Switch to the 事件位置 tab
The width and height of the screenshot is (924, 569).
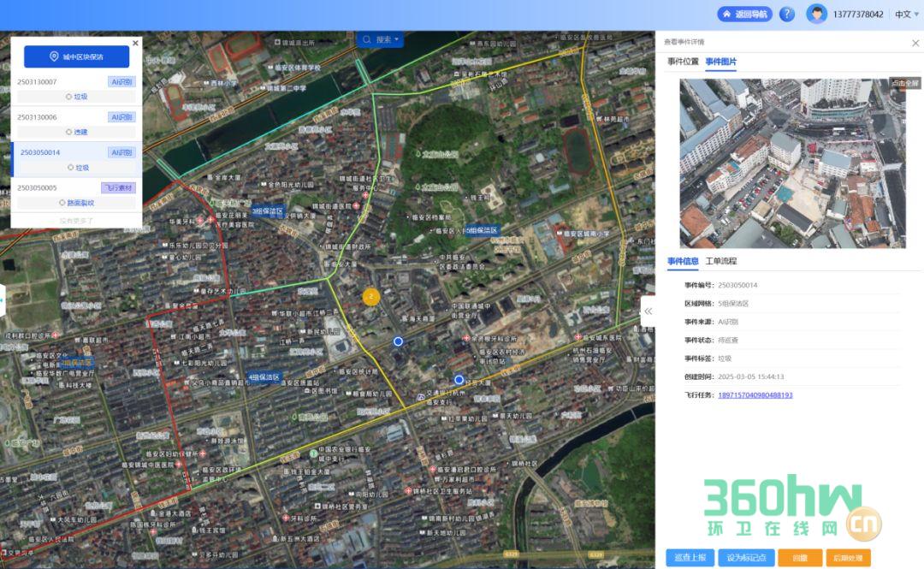[x=683, y=62]
